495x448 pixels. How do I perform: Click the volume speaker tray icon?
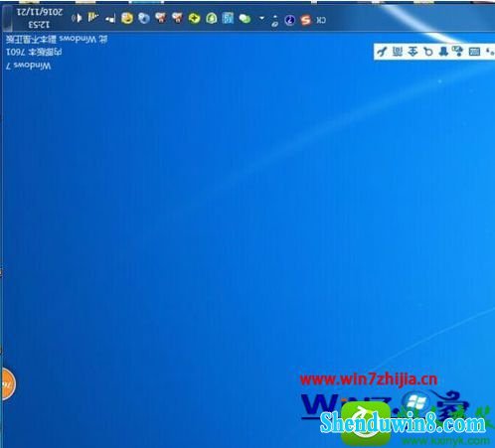point(77,18)
